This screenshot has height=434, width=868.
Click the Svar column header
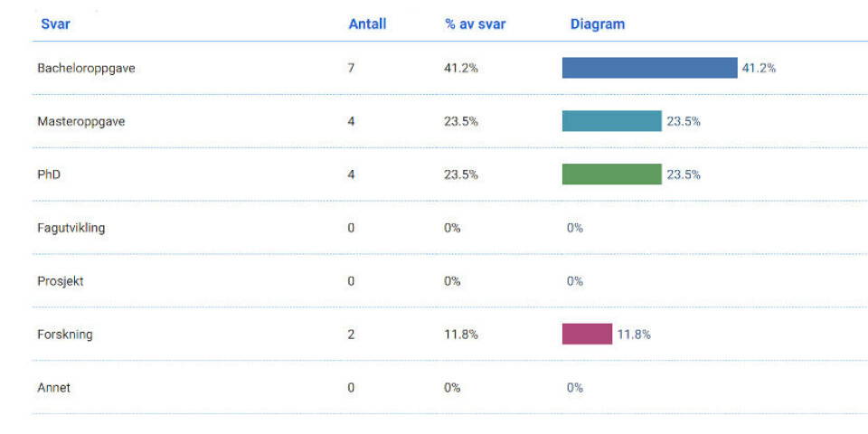pos(55,24)
